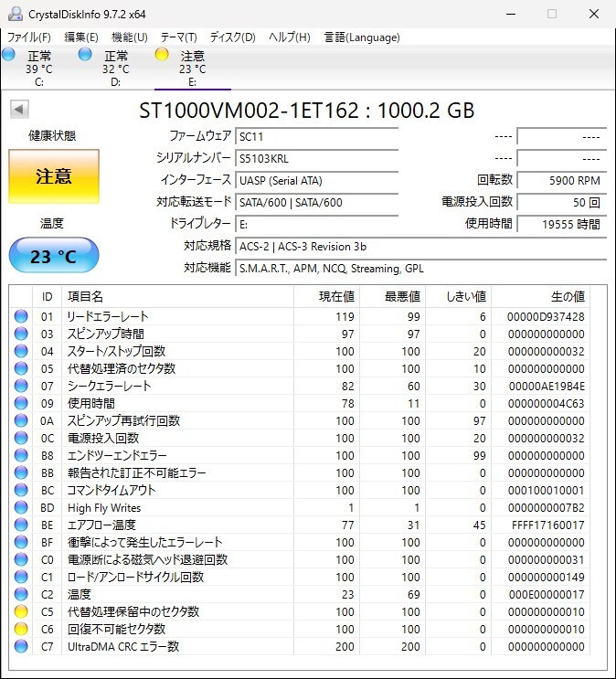This screenshot has height=679, width=616.
Task: Open the ヘルプ(H) menu
Action: (x=290, y=37)
